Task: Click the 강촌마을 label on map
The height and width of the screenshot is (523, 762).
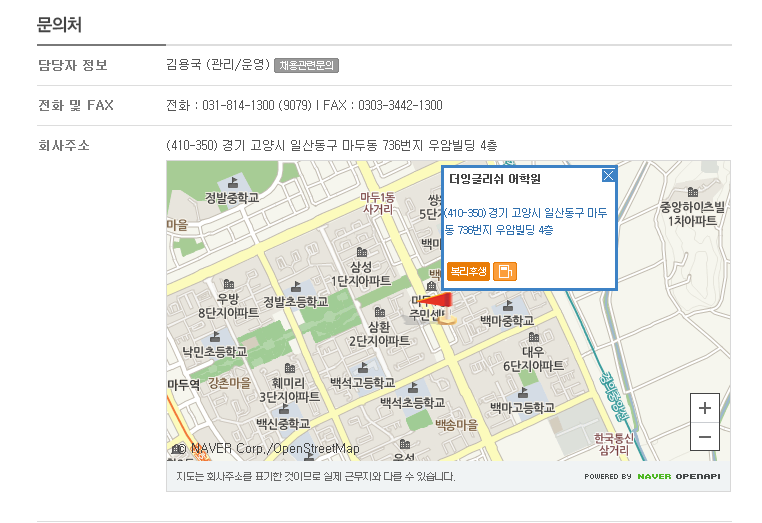Action: click(x=229, y=383)
